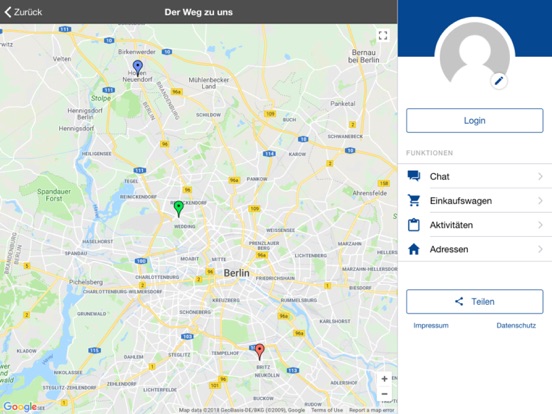Click the Pichelsberg map label
This screenshot has width=552, height=414.
point(86,282)
